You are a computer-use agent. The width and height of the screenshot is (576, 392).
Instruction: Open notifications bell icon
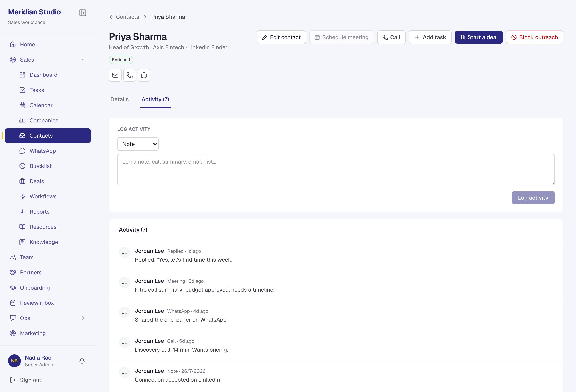[x=82, y=361]
